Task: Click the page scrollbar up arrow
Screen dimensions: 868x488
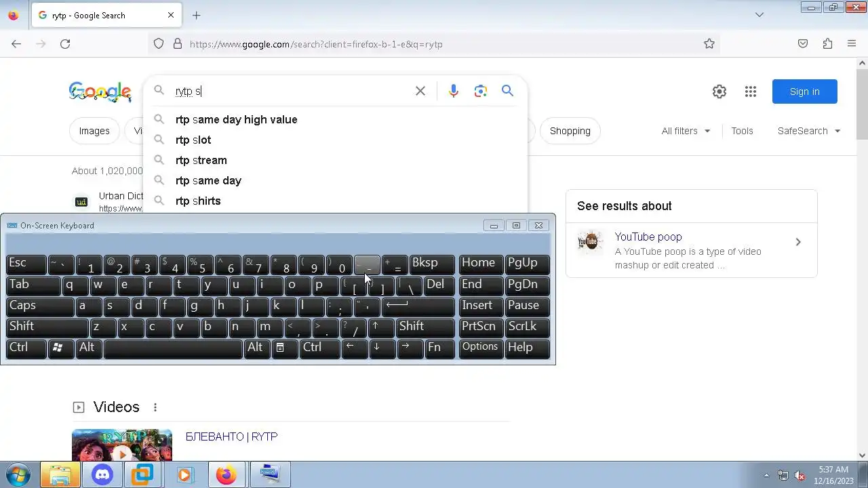Action: (863, 63)
